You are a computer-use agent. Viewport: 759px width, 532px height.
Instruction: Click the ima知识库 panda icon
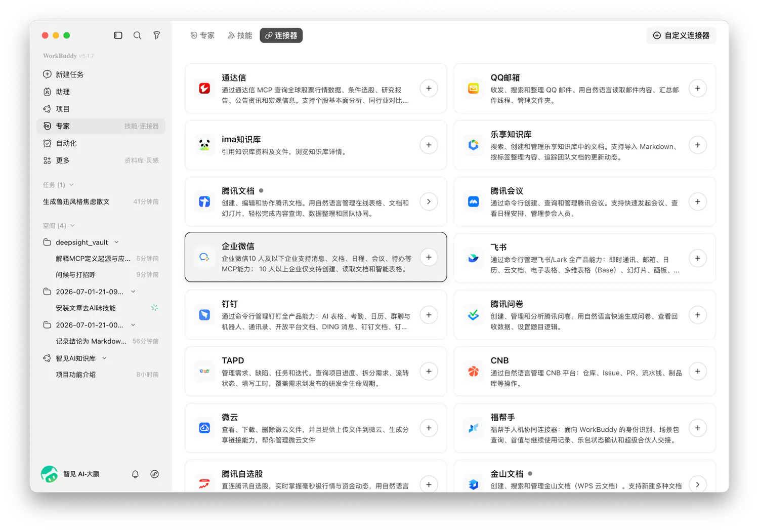coord(204,145)
